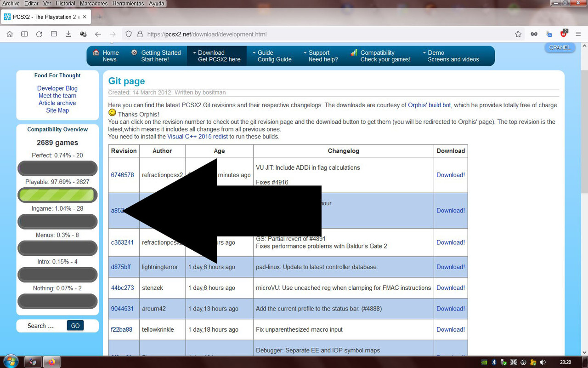Open revision 44bc273 link

click(x=123, y=287)
